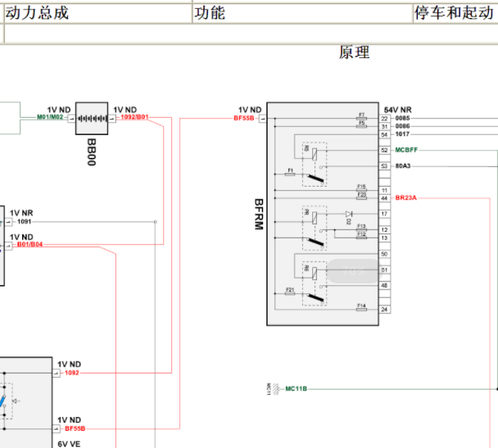Click wire label 0086
Image resolution: width=498 pixels, height=448 pixels.
point(402,126)
